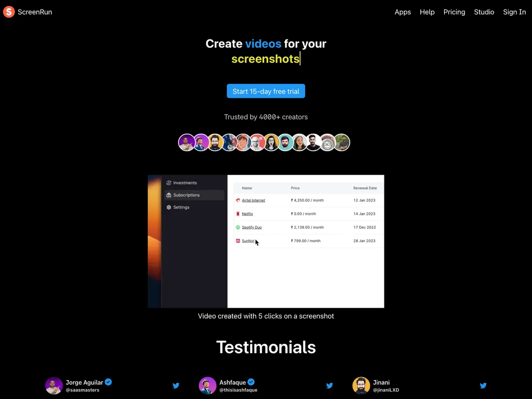Viewport: 532px width, 399px height.
Task: Go to the Pricing section
Action: (454, 11)
